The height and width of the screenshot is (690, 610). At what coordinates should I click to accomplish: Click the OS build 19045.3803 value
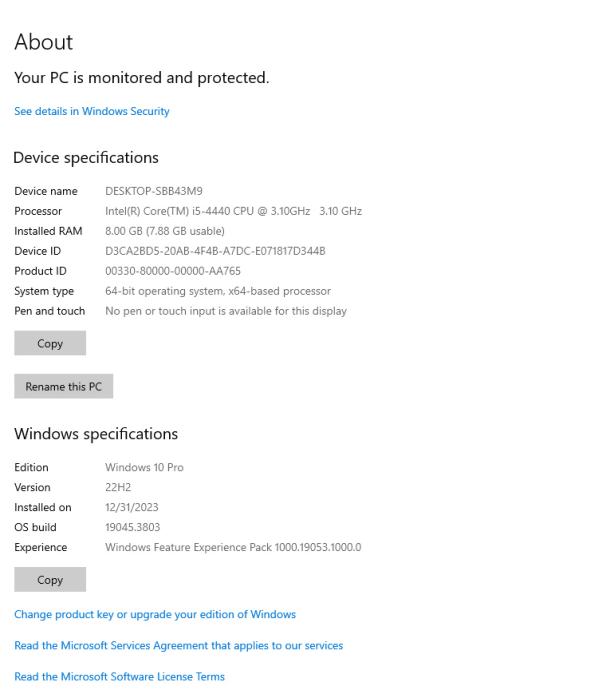click(x=132, y=527)
